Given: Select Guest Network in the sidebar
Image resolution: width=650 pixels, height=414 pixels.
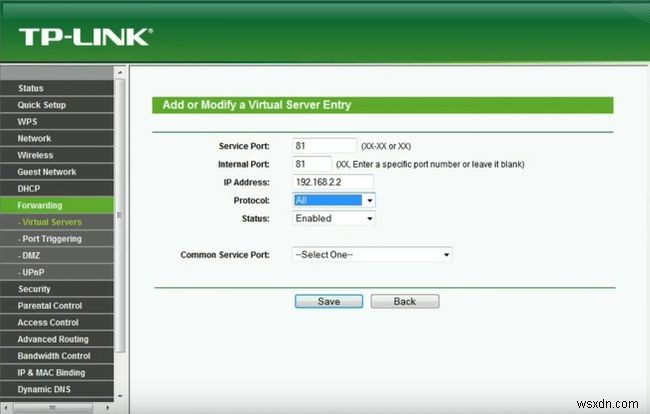Looking at the screenshot, I should coord(57,172).
